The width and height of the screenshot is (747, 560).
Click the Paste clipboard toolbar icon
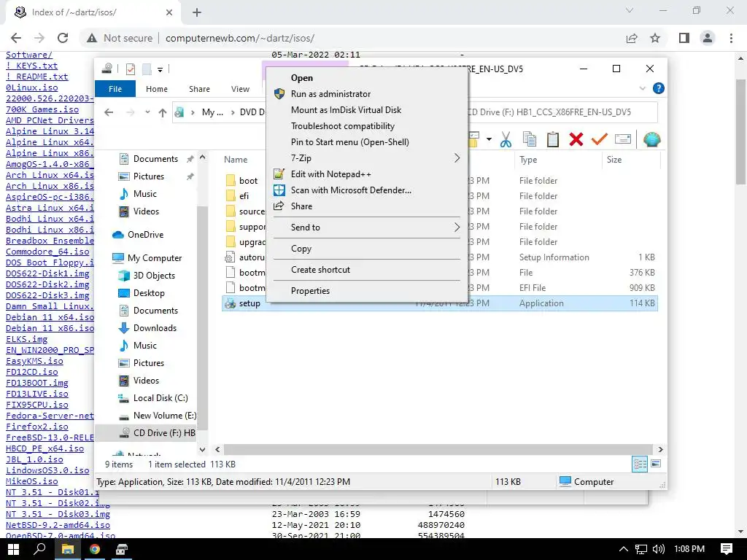click(x=553, y=139)
